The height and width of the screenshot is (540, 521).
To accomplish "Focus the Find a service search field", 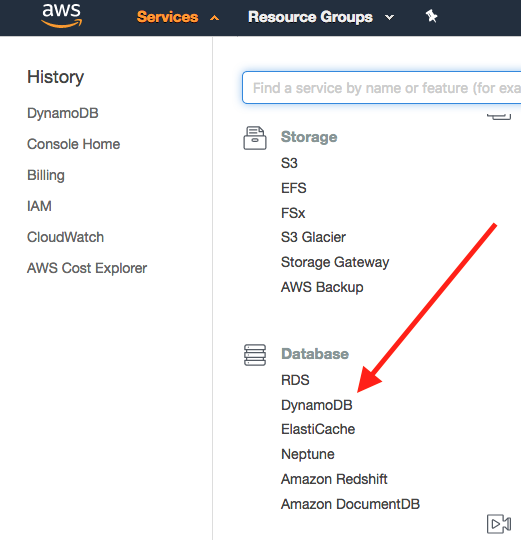I will 381,88.
